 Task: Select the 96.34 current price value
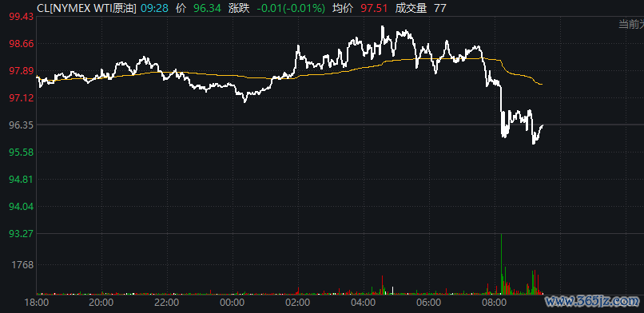click(x=208, y=8)
